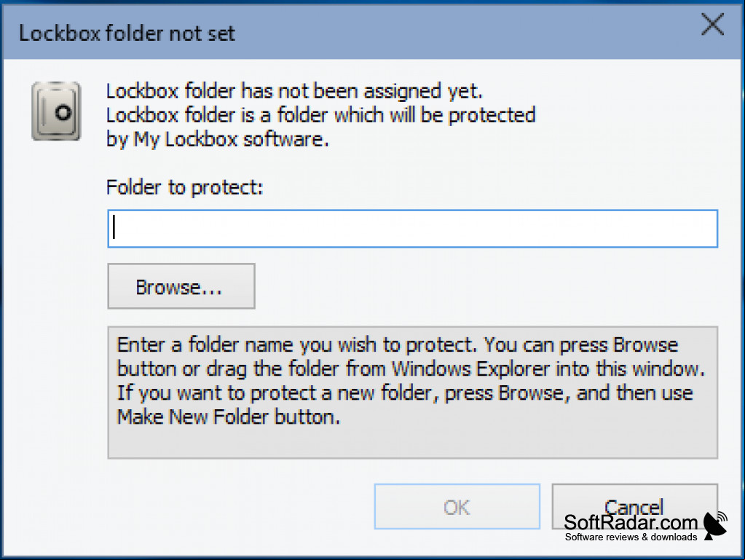
Task: Focus the Folder to protect text field
Action: (x=412, y=229)
